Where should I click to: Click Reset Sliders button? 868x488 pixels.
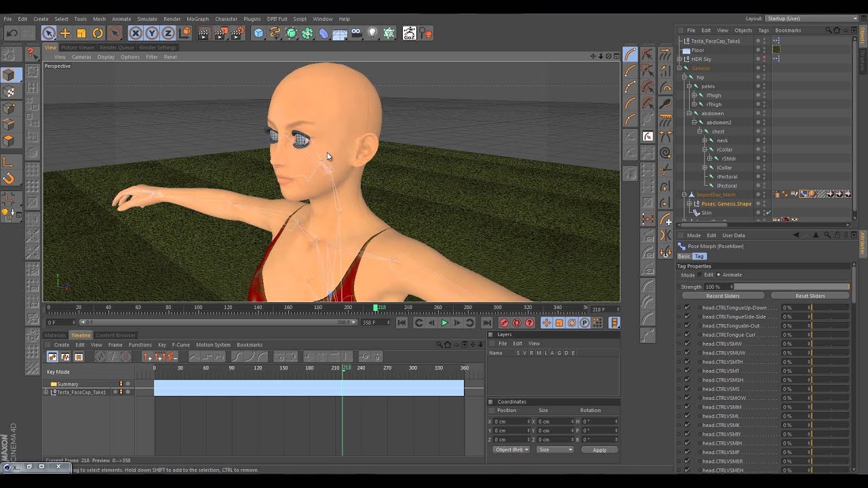(810, 296)
